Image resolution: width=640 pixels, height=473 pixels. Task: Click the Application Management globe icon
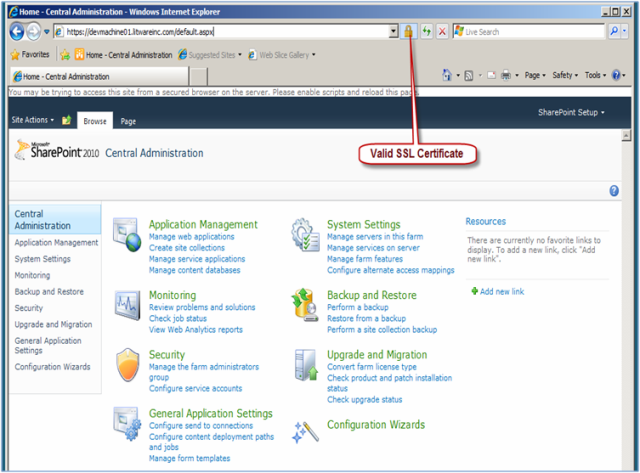(127, 235)
